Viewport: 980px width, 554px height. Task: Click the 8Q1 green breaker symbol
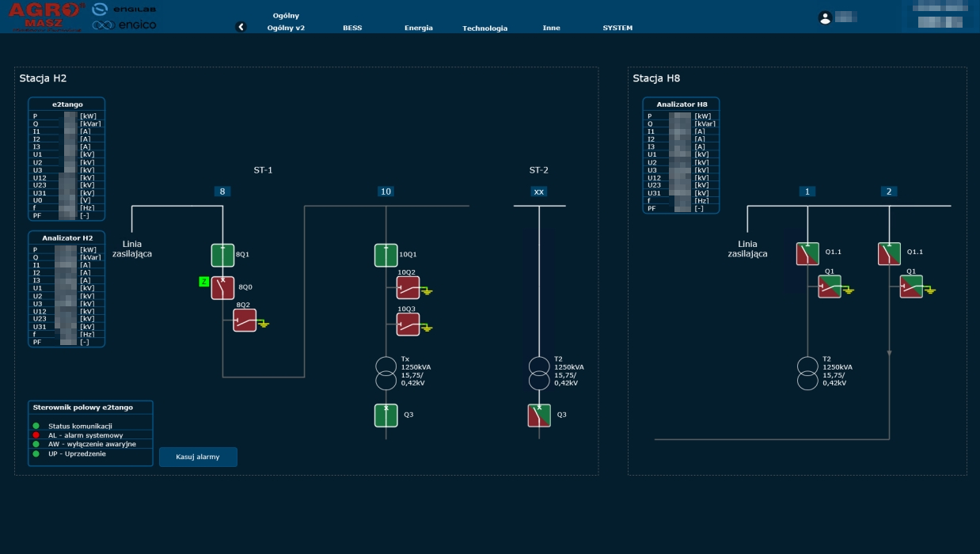click(222, 256)
